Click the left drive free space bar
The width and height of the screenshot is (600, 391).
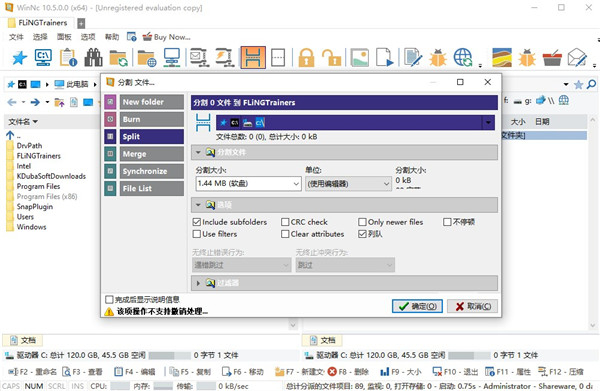[x=170, y=355]
